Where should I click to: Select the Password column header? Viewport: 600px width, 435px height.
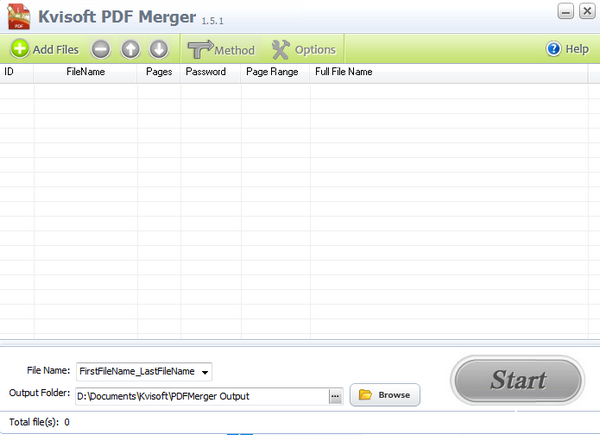click(x=206, y=72)
